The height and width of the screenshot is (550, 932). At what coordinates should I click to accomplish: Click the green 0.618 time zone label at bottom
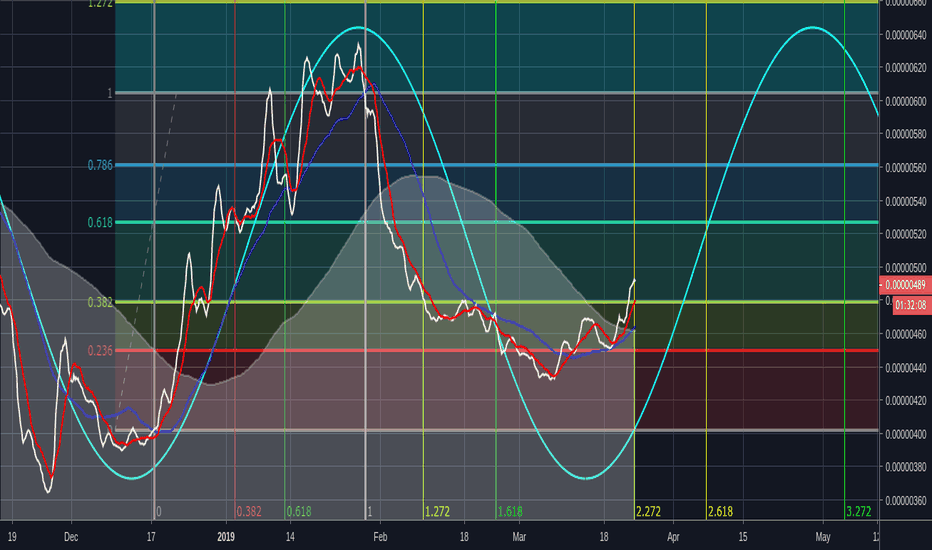[298, 511]
